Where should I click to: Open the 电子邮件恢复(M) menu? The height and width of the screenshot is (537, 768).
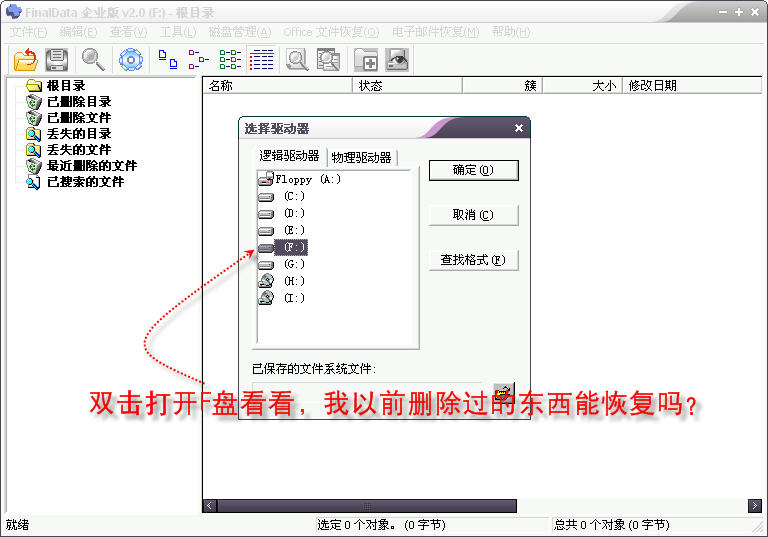435,32
